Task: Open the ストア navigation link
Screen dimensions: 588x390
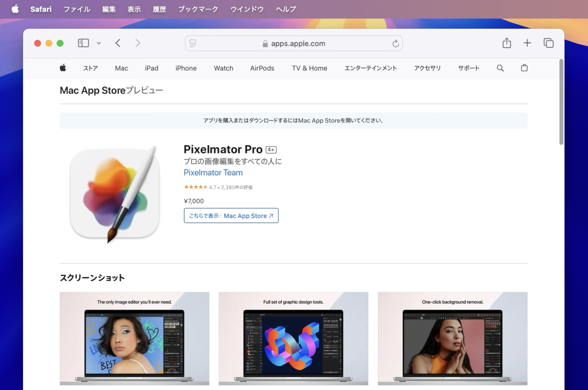Action: (90, 68)
